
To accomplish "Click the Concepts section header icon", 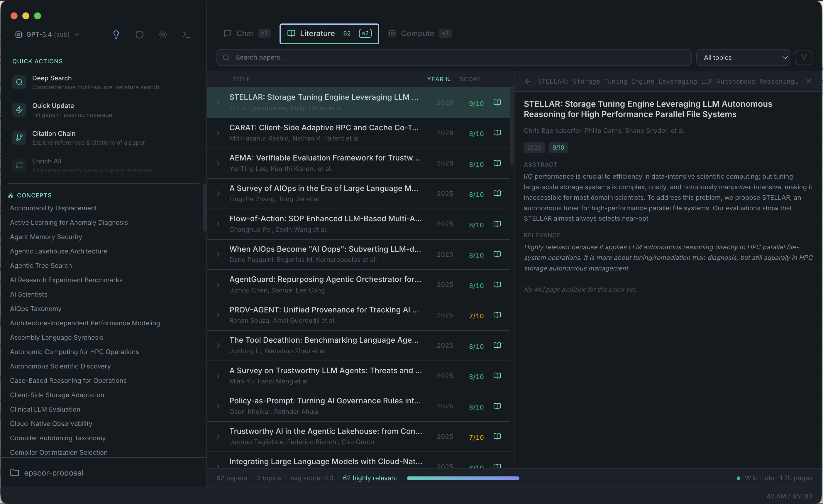I will click(11, 195).
